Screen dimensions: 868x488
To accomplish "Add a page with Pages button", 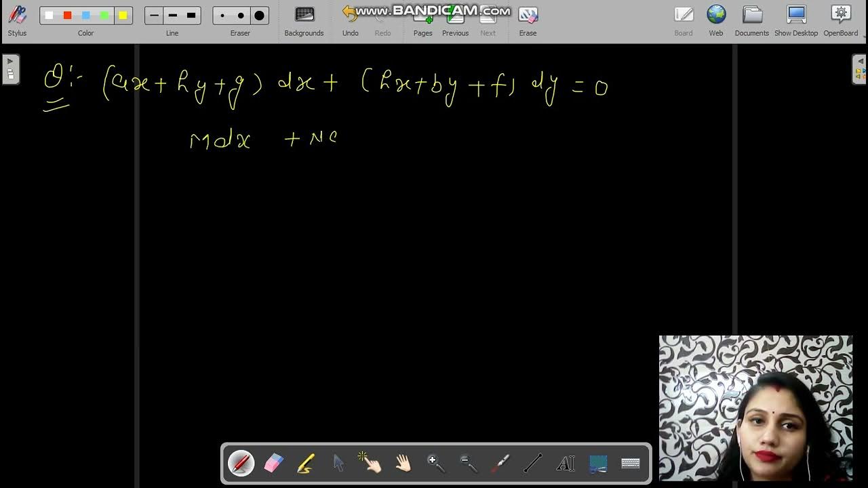I will [x=423, y=21].
